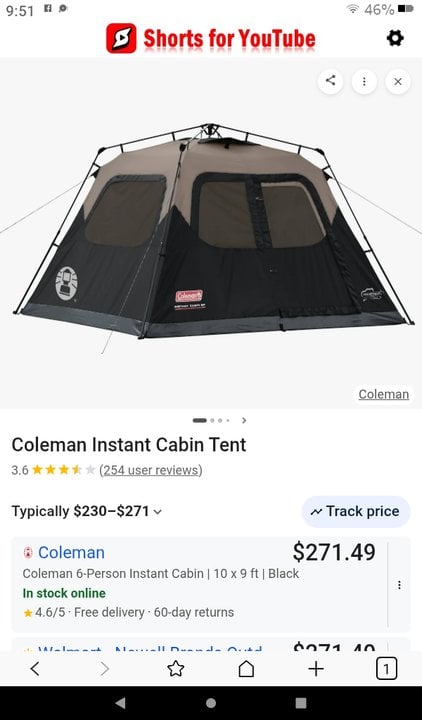Go to browser home icon
The width and height of the screenshot is (422, 720).
(x=246, y=669)
